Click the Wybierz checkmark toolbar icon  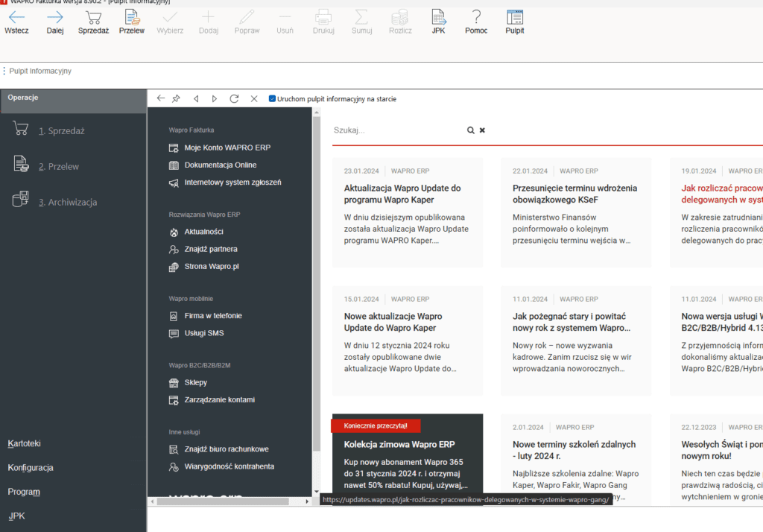coord(171,18)
